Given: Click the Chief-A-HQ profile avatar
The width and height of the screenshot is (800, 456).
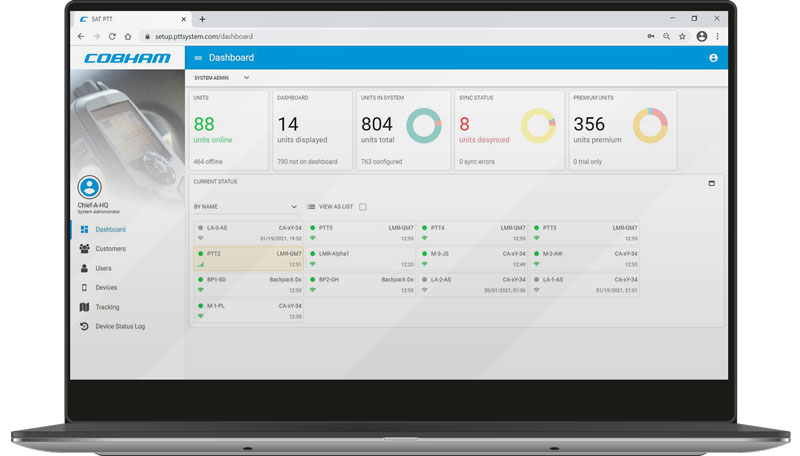Looking at the screenshot, I should [89, 187].
